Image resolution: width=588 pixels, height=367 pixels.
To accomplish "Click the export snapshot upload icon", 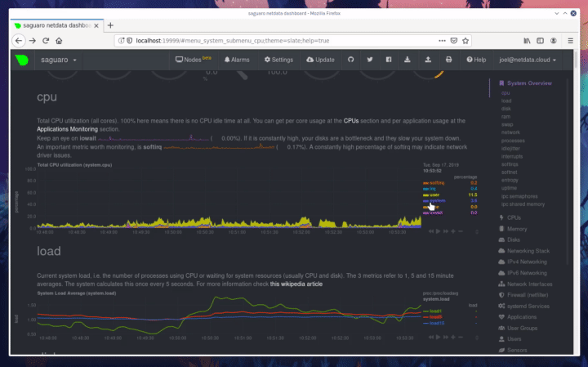I will pyautogui.click(x=428, y=60).
